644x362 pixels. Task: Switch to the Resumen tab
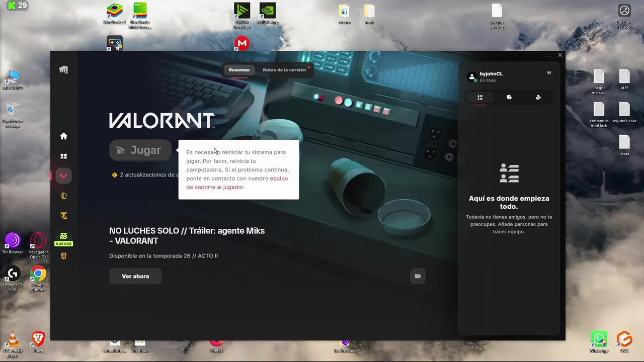[239, 70]
